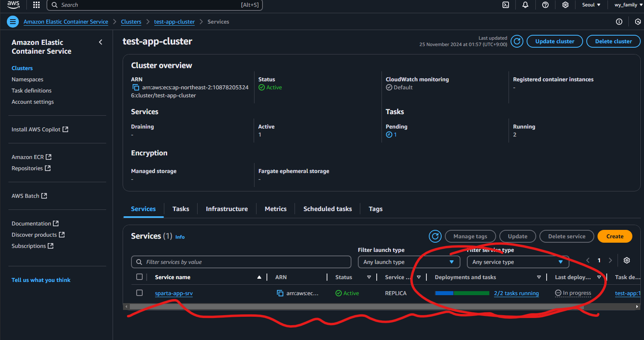The width and height of the screenshot is (644, 340).
Task: Switch to the Metrics tab
Action: (276, 209)
